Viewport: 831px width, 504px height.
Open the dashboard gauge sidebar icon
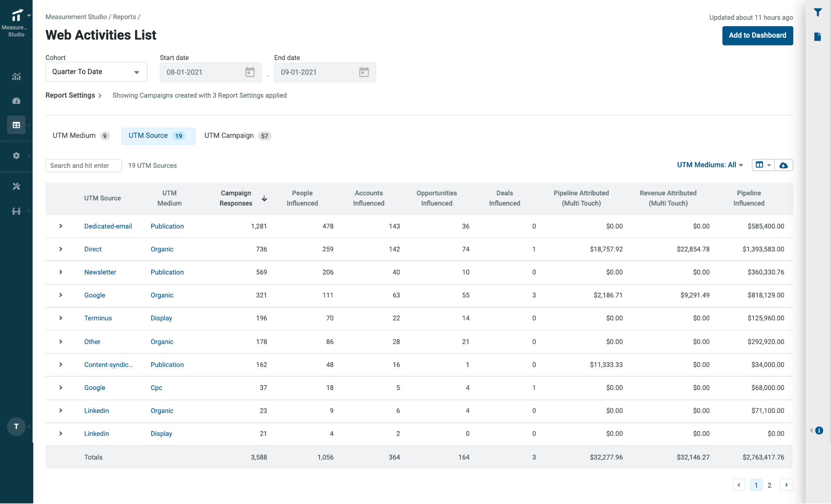(16, 101)
